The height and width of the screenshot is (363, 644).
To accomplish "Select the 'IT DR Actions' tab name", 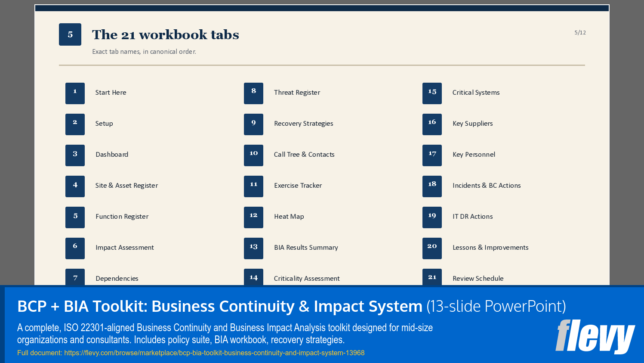I will point(473,217).
